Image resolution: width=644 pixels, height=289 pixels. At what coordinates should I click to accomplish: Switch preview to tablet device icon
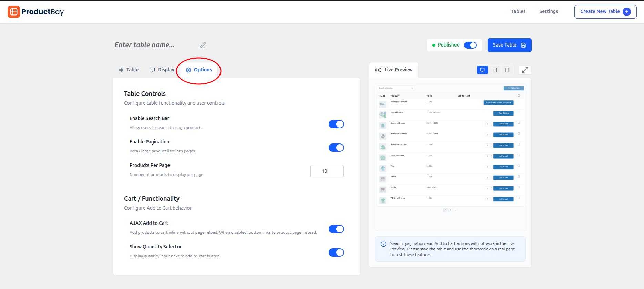point(495,70)
